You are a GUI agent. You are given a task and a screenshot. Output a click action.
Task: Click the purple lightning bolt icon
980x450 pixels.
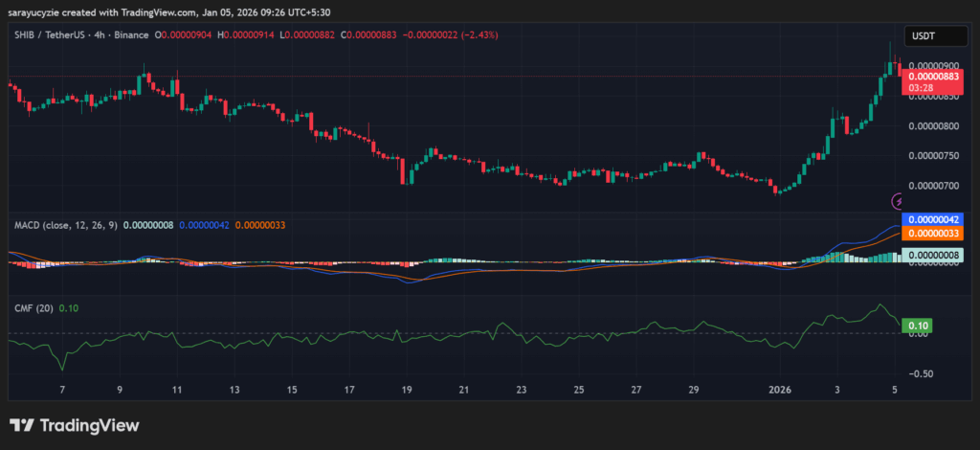tap(898, 201)
